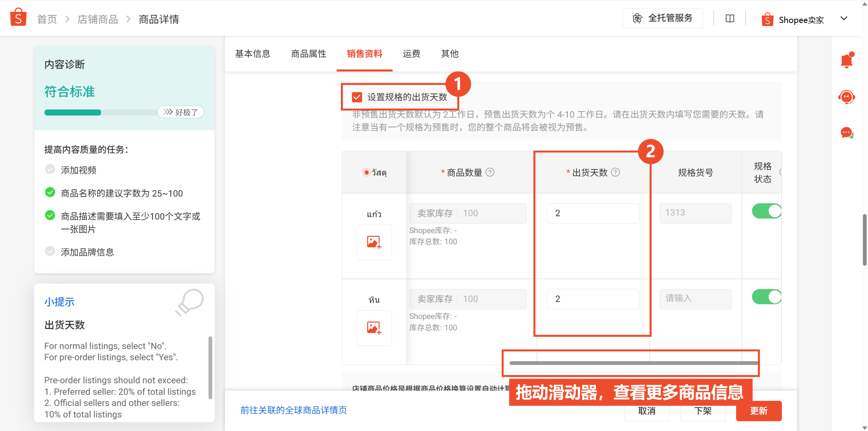Toggle the 规格状态 switch for หิน row
This screenshot has height=431, width=868.
(767, 297)
